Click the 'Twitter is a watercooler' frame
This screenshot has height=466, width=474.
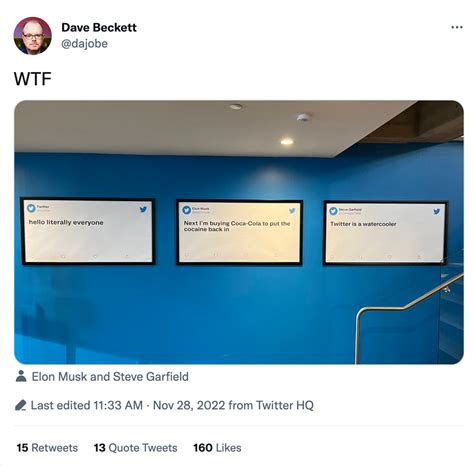pyautogui.click(x=385, y=233)
